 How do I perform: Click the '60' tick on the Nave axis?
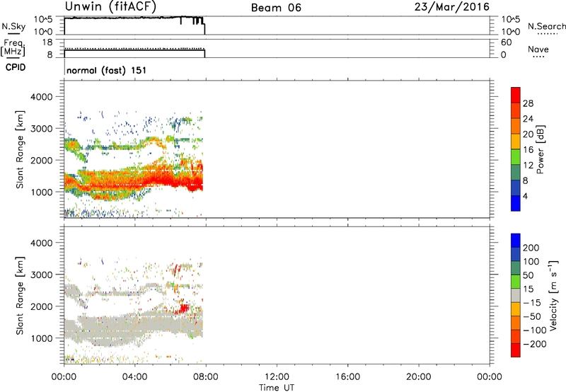pos(506,42)
